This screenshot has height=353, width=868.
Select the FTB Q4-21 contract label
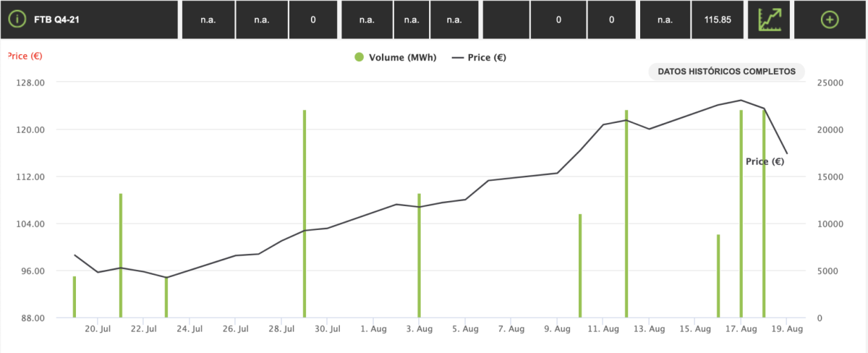pos(56,20)
